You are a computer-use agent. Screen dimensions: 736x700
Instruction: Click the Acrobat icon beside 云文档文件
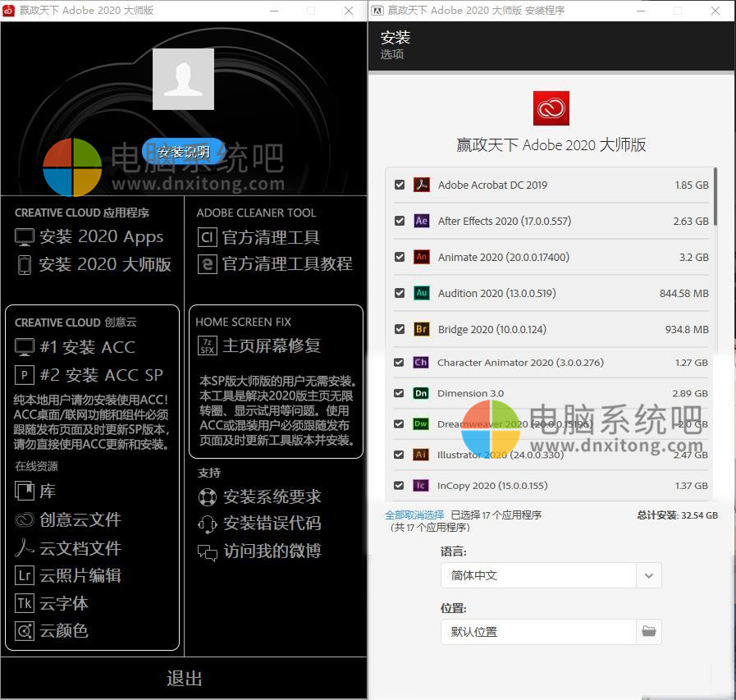(x=25, y=547)
